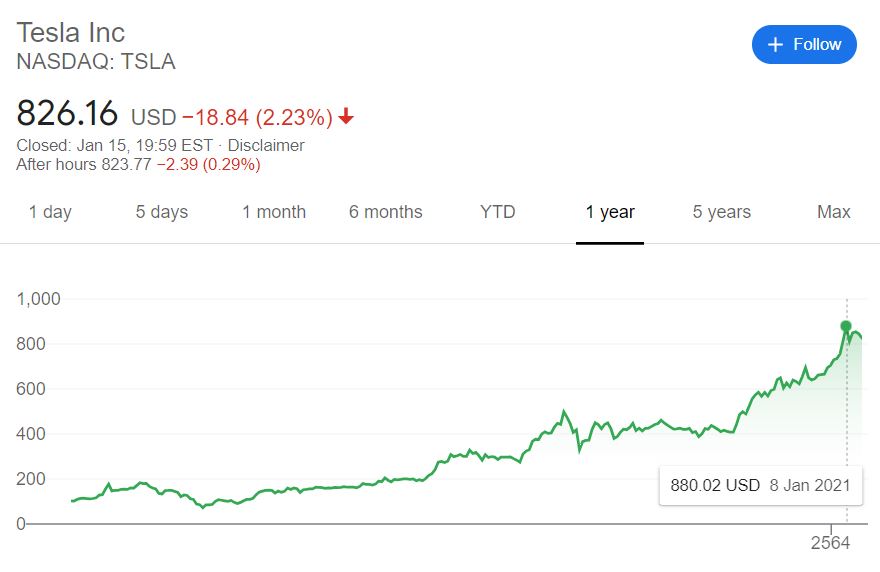Click the Tesla Inc company title
Screen dimensions: 880x572
click(x=71, y=32)
